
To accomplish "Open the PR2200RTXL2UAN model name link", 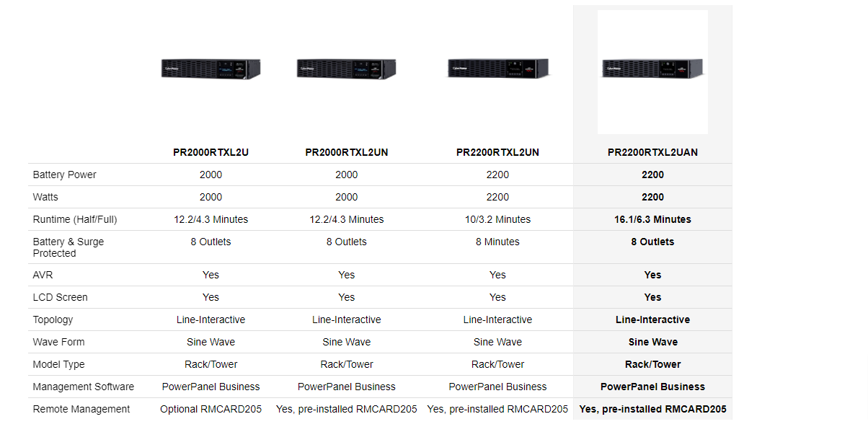I will pyautogui.click(x=652, y=152).
